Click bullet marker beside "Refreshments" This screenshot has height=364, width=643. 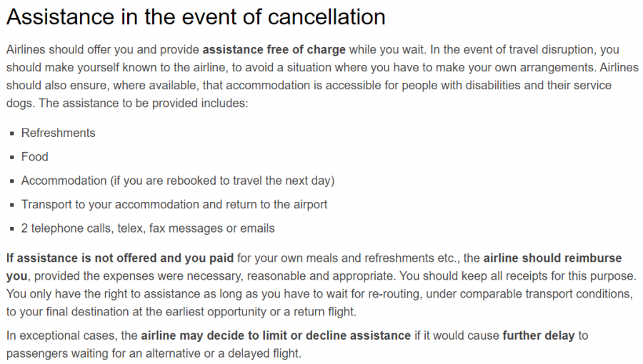(12, 133)
